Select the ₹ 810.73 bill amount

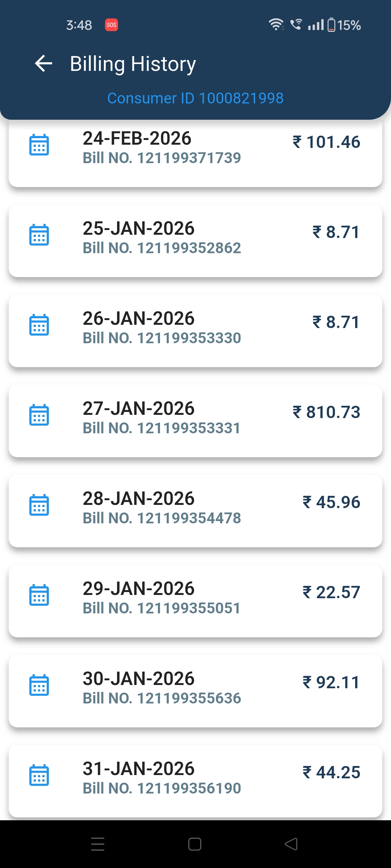pos(327,412)
